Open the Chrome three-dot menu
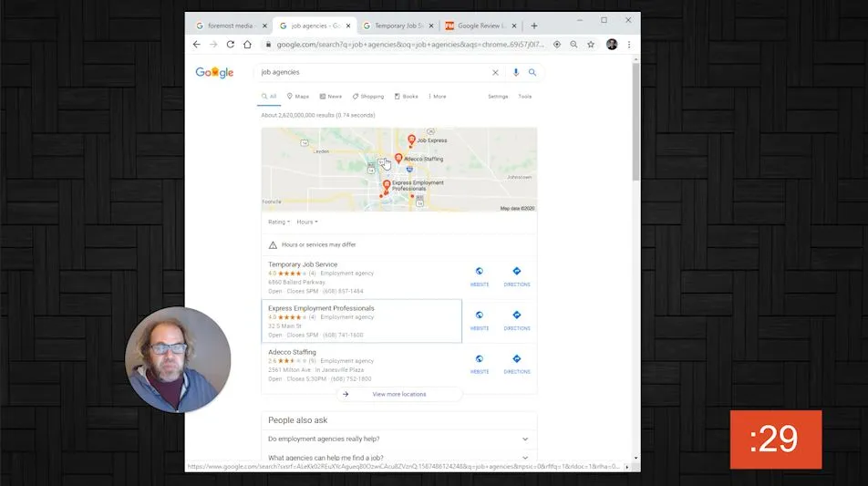 (629, 45)
